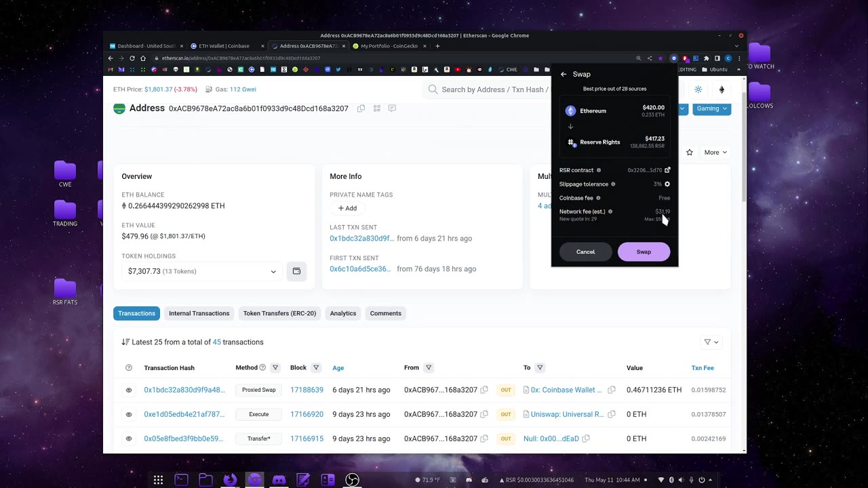Star this address as favorite

690,152
